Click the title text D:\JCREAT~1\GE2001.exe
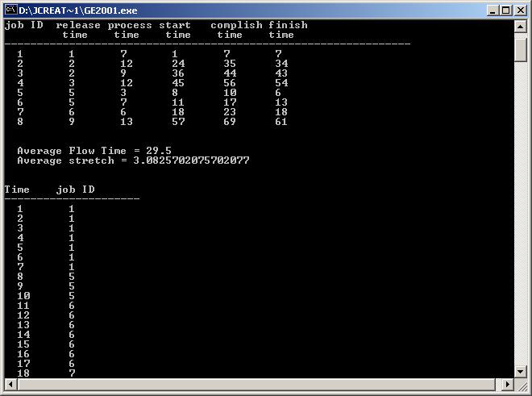The height and width of the screenshot is (396, 532). pyautogui.click(x=78, y=10)
